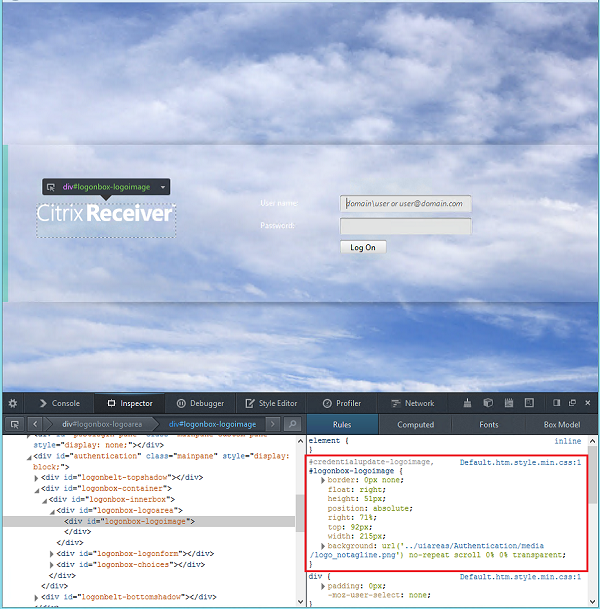Click the breadcrumb scroll-right arrow
Image resolution: width=600 pixels, height=609 pixels.
pos(272,424)
